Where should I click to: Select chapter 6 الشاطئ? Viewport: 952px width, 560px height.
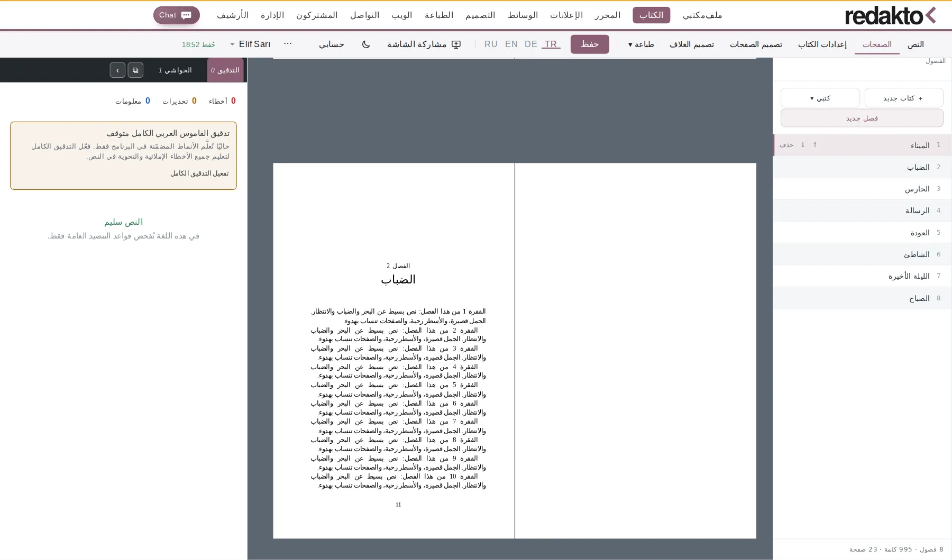tap(862, 254)
